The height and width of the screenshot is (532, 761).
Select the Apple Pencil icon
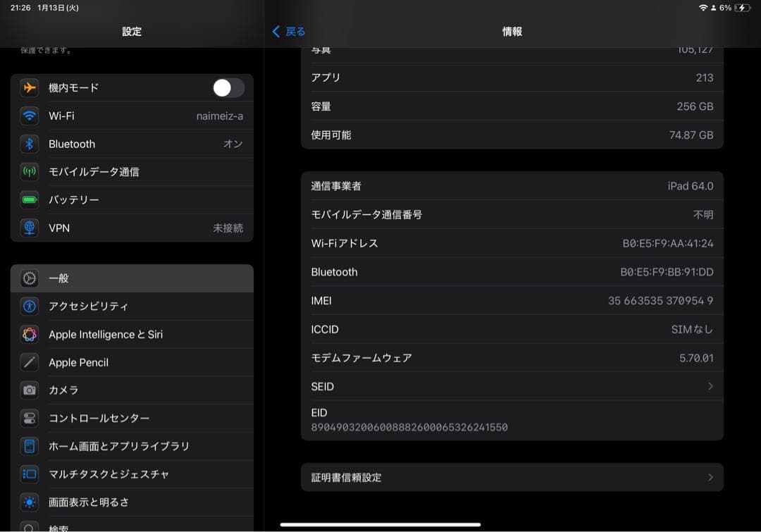click(29, 362)
